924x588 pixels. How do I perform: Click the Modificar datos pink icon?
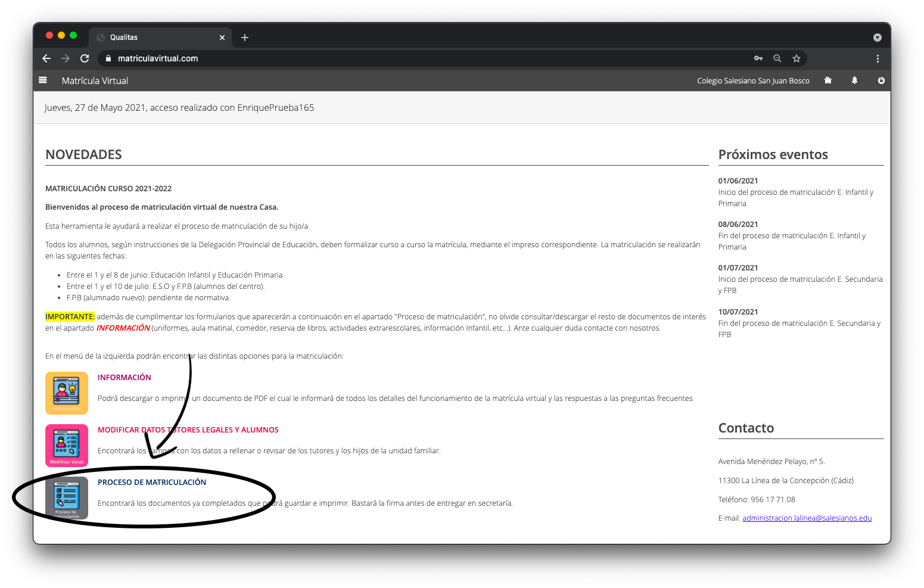tap(67, 446)
